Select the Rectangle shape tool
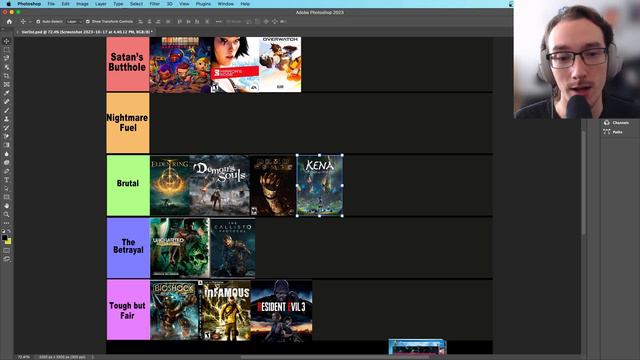 [x=7, y=197]
